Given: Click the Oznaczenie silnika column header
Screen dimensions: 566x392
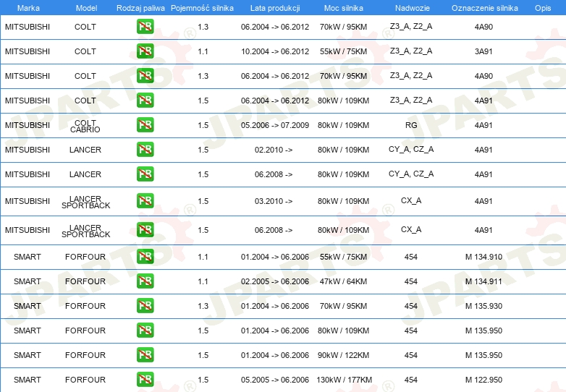Looking at the screenshot, I should click(484, 8).
